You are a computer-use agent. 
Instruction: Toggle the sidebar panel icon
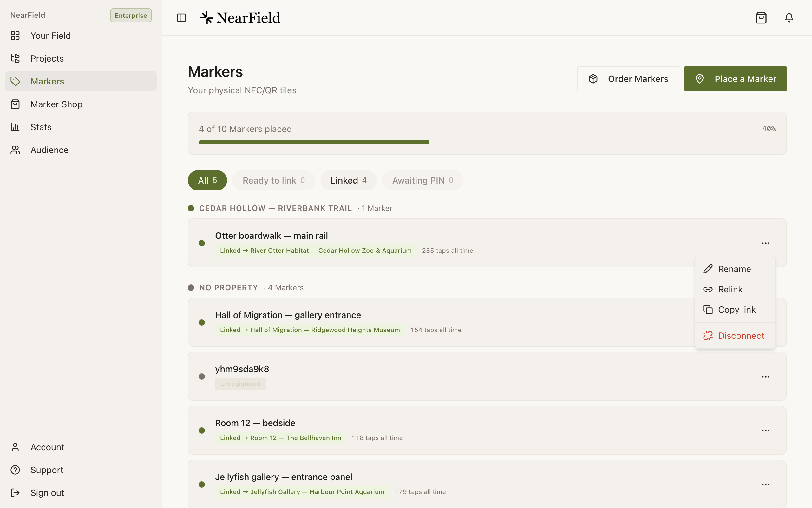(181, 18)
